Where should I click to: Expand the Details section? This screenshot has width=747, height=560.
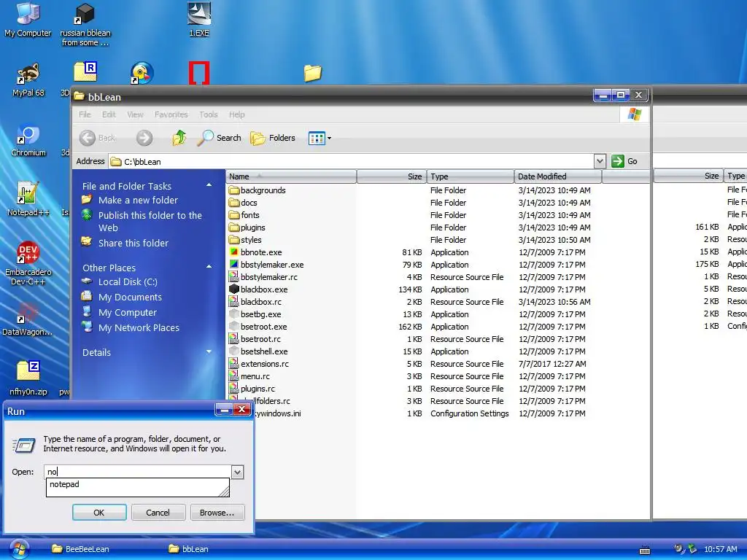209,352
